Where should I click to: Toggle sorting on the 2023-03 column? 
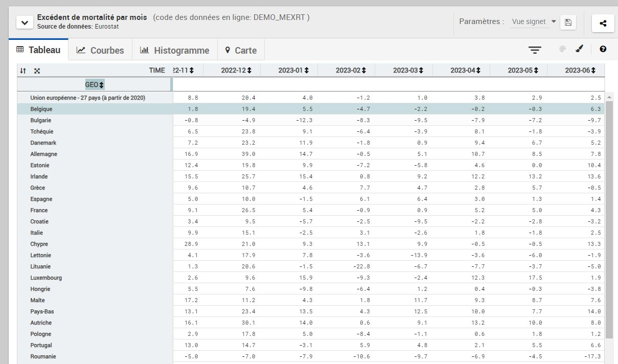coord(421,71)
